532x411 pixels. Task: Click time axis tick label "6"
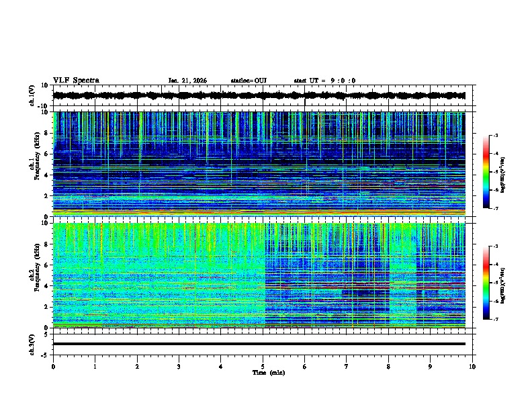point(305,367)
